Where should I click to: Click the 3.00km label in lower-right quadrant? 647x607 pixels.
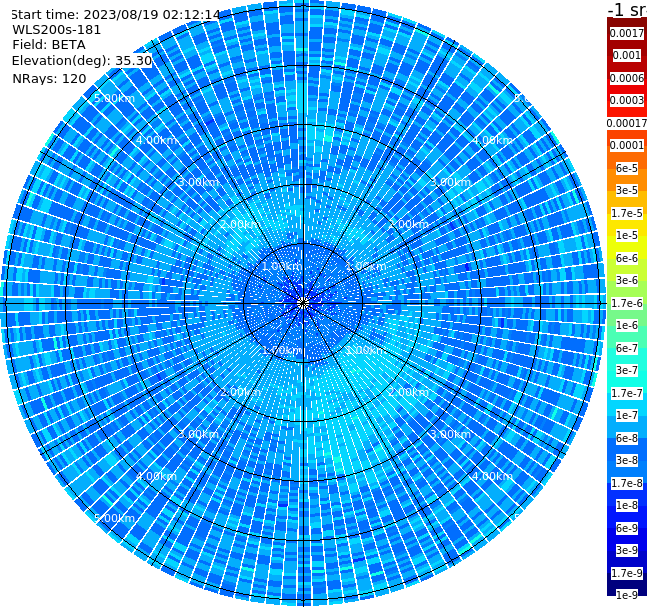[450, 434]
